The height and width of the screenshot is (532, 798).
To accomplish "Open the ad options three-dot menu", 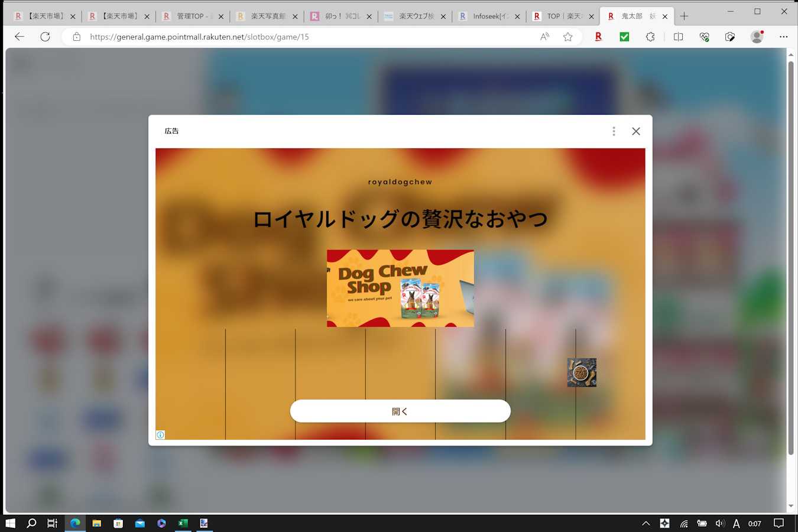I will click(614, 131).
